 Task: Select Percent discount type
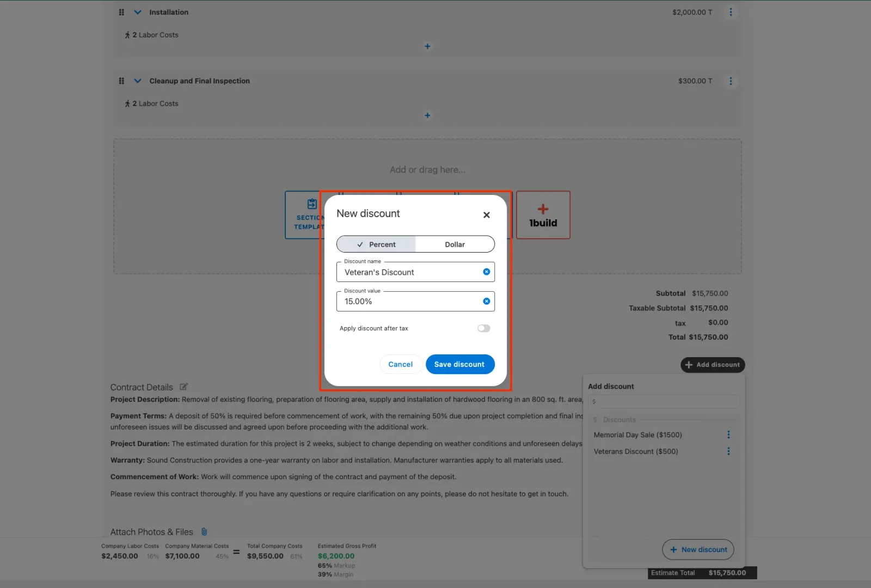tap(376, 244)
